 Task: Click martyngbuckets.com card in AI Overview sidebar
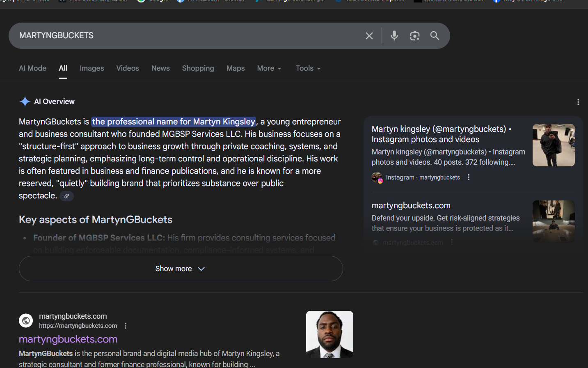pyautogui.click(x=411, y=205)
